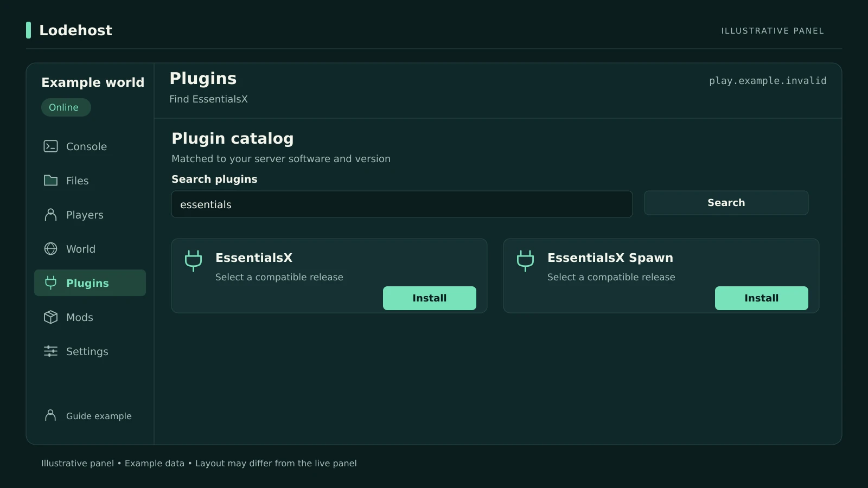
Task: Click the Search plugins field label
Action: [214, 179]
